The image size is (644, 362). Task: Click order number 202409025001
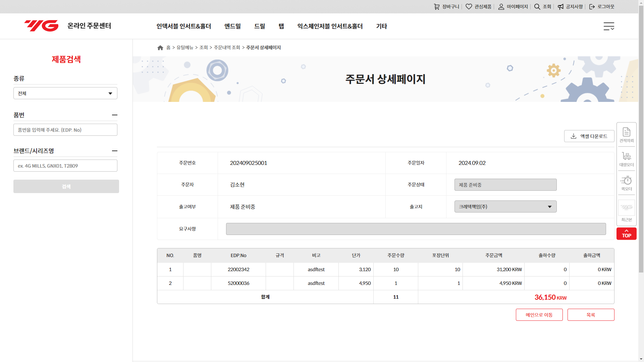click(248, 163)
